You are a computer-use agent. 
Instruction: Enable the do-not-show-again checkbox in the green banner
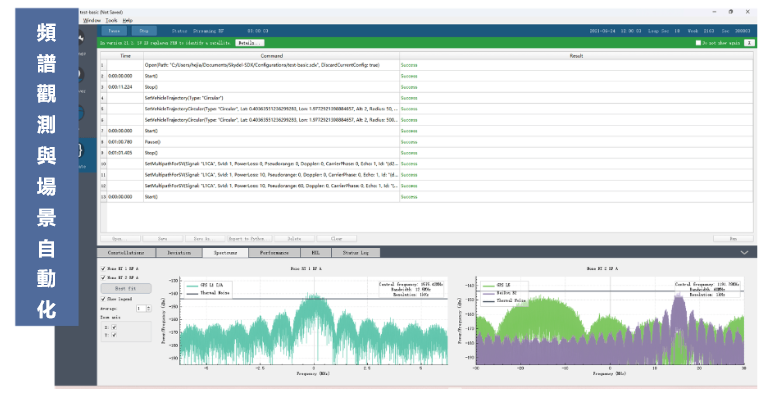point(699,43)
